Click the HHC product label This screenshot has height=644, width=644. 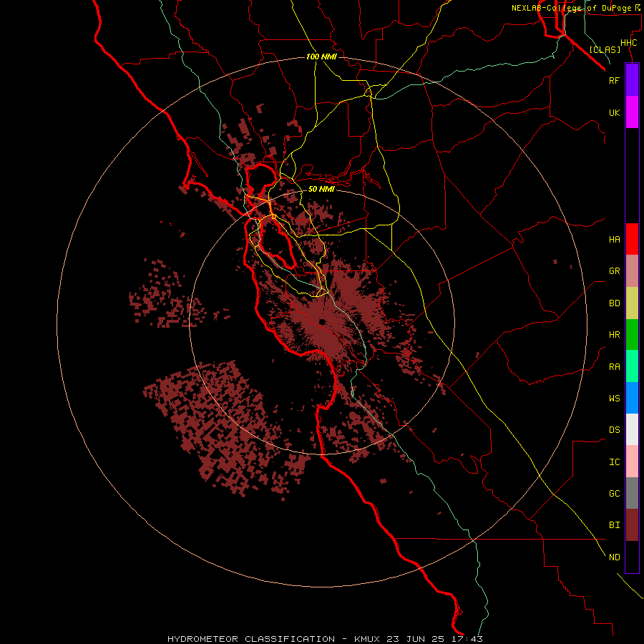pyautogui.click(x=628, y=43)
